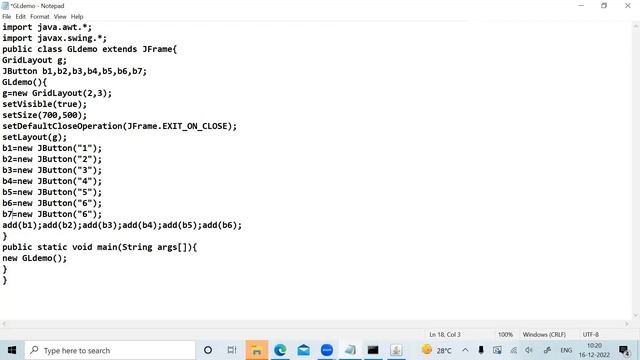Click the vertical scrollbar down arrow
The width and height of the screenshot is (640, 360).
coord(636,316)
